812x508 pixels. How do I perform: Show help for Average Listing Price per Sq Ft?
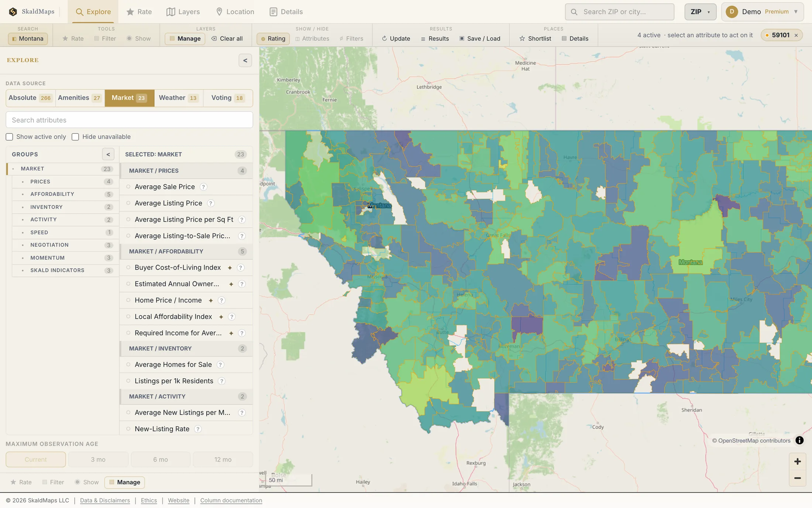[242, 219]
